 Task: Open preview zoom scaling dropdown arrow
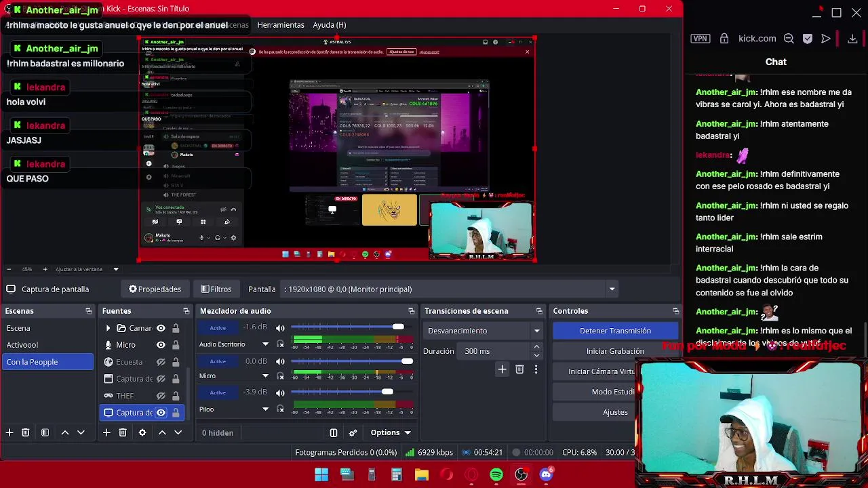(x=115, y=269)
